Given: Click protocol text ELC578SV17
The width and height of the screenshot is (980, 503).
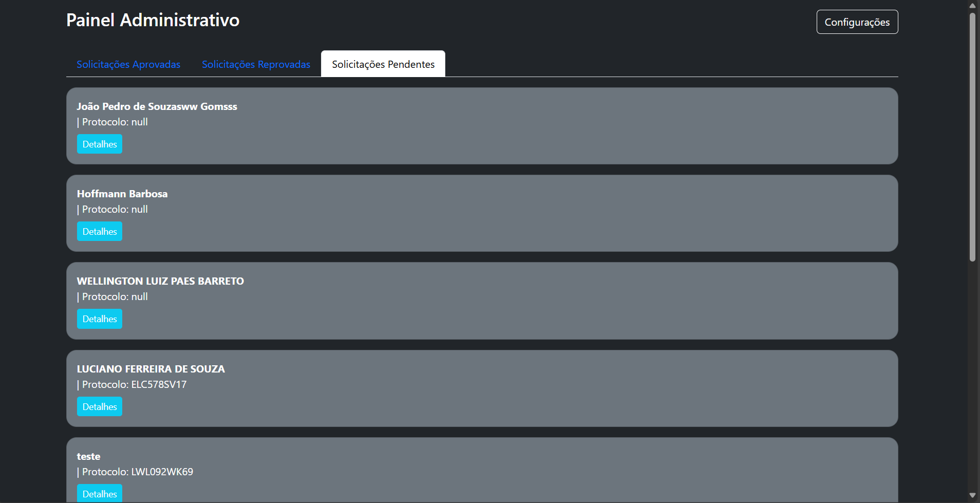Looking at the screenshot, I should coord(159,384).
